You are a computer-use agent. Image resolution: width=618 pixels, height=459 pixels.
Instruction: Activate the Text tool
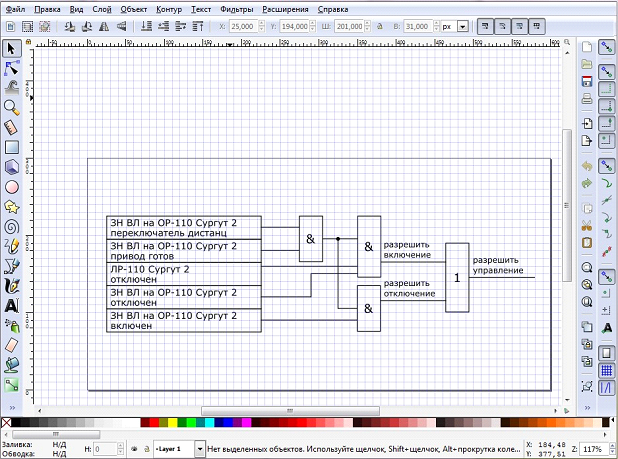click(13, 305)
